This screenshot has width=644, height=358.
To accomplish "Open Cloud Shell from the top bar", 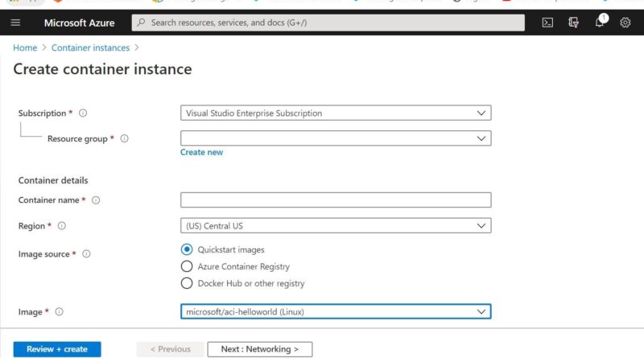I will [547, 23].
